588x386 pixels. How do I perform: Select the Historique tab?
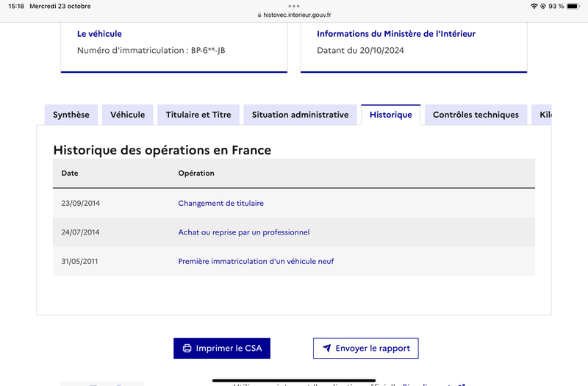coord(391,115)
